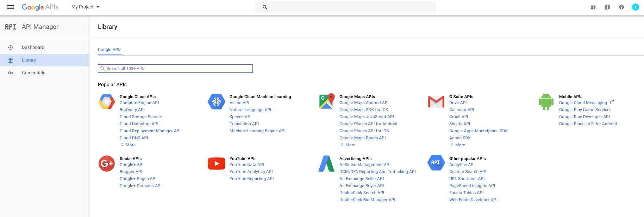Viewport: 644px width, 217px height.
Task: Click the gift icon in top bar
Action: pos(593,7)
